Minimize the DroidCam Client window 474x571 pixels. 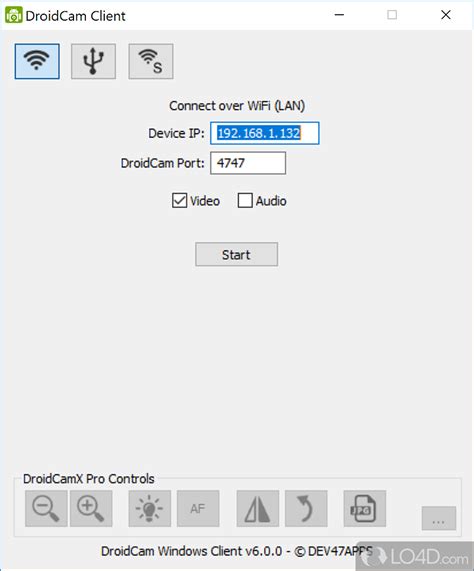point(339,15)
